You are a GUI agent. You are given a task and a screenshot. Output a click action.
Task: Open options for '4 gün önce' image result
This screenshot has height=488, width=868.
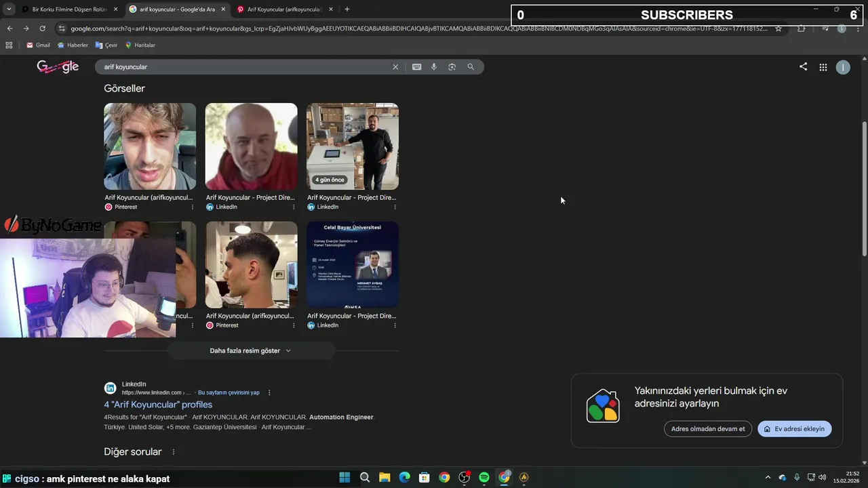pyautogui.click(x=395, y=207)
